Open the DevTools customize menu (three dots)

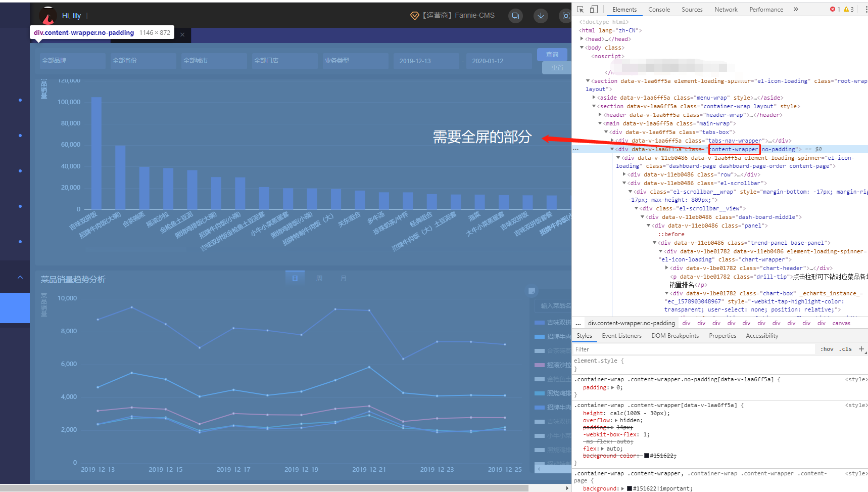[x=866, y=9]
